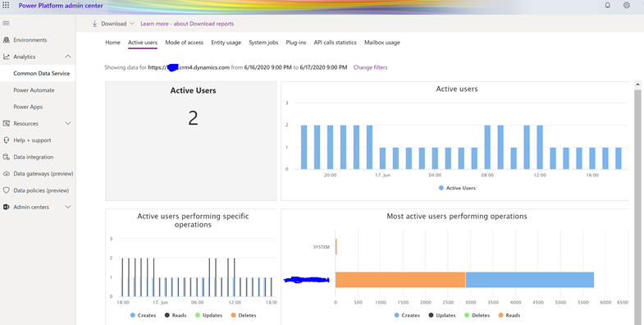Click the Analytics chart icon

(x=7, y=57)
